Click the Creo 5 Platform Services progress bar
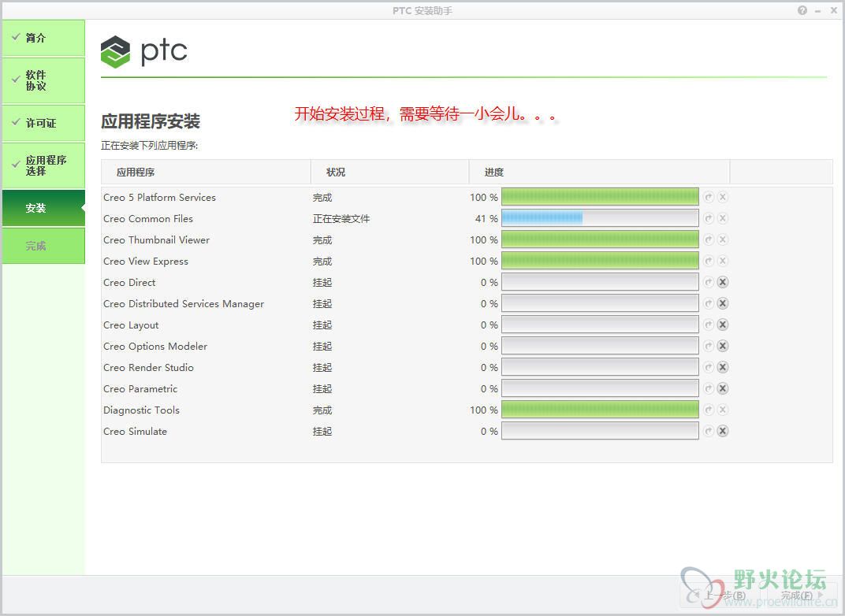 pos(600,197)
